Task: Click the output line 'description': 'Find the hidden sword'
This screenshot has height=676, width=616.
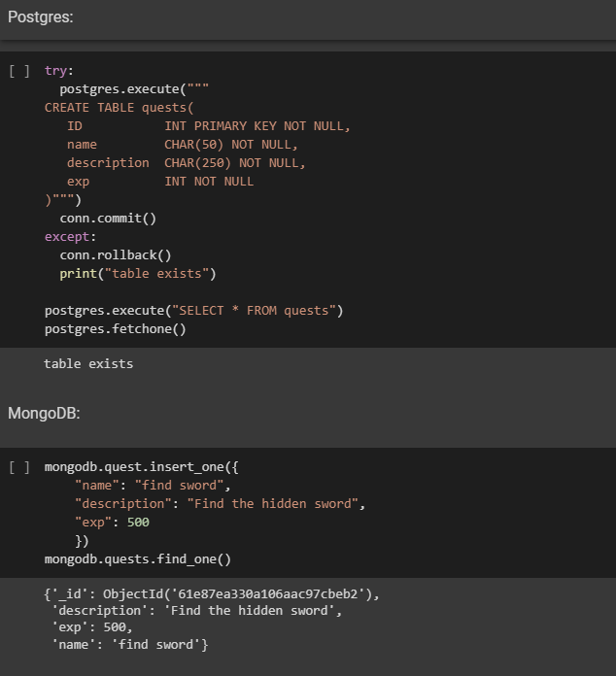Action: pyautogui.click(x=196, y=611)
